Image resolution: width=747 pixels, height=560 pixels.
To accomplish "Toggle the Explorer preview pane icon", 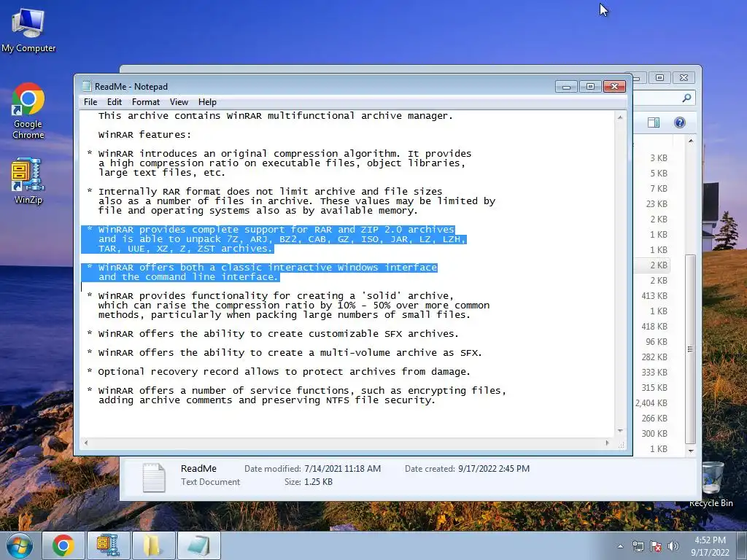I will [x=654, y=122].
